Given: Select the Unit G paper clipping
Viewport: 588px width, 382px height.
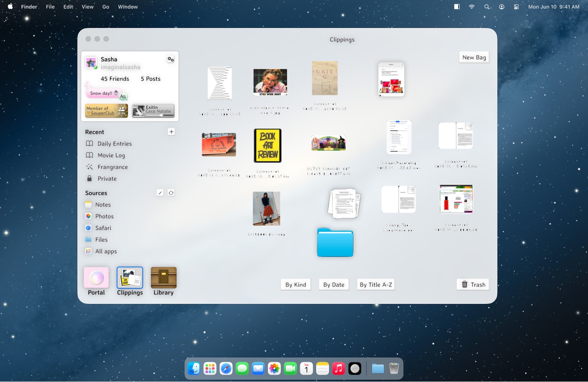Looking at the screenshot, I should pos(325,78).
